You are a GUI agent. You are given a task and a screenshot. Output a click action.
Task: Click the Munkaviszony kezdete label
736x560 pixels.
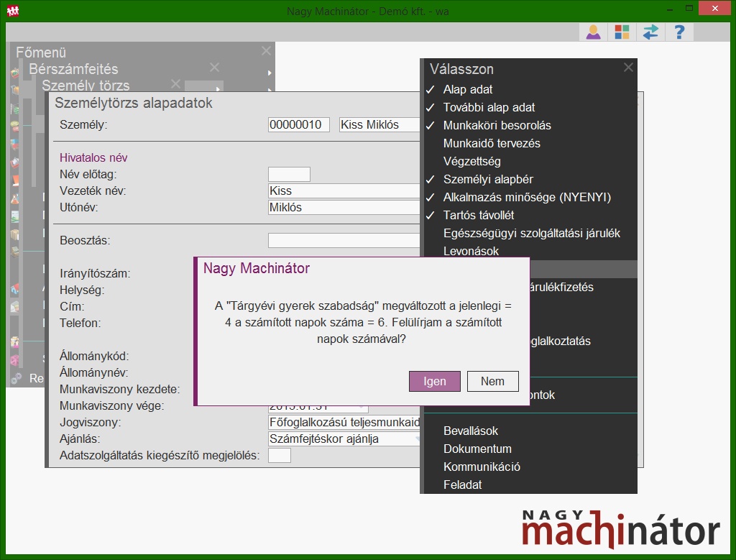(120, 389)
